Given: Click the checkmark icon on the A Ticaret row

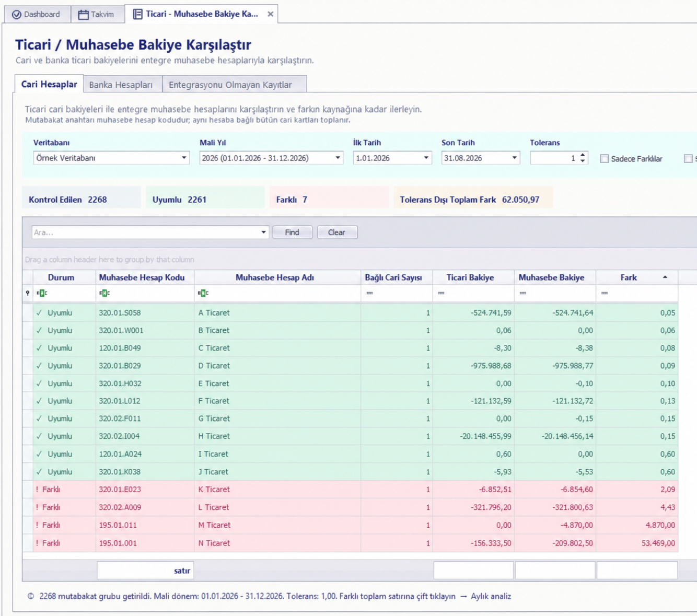Looking at the screenshot, I should click(x=39, y=313).
